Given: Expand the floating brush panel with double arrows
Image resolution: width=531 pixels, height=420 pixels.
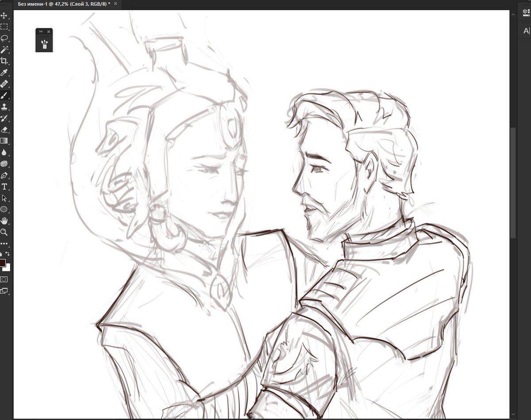Looking at the screenshot, I should pos(41,32).
